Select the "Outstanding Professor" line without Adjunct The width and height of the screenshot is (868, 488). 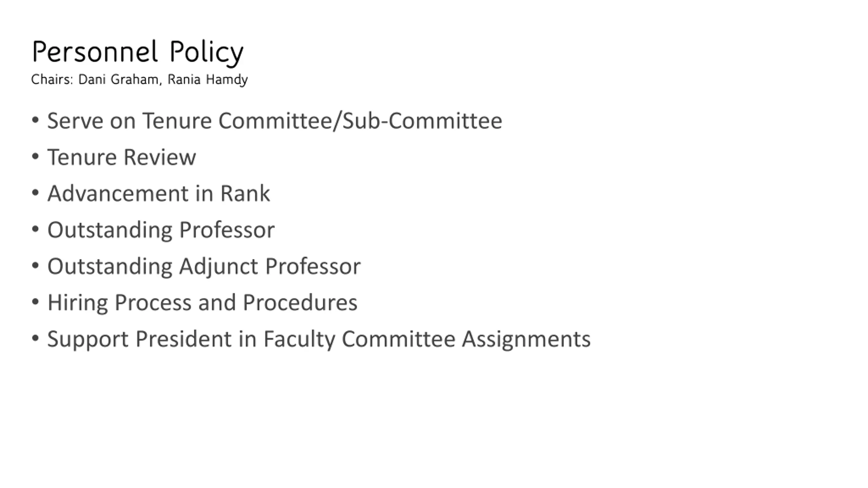[x=161, y=230]
